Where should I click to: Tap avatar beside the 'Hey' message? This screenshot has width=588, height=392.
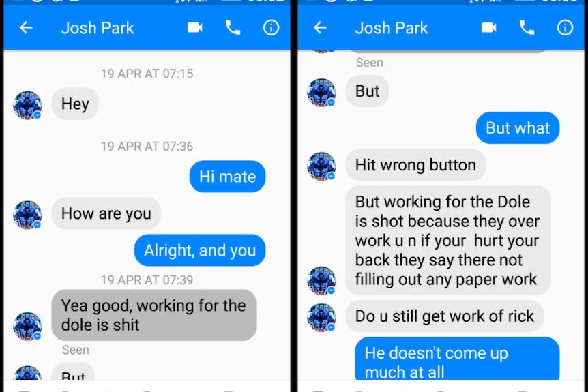[x=27, y=105]
